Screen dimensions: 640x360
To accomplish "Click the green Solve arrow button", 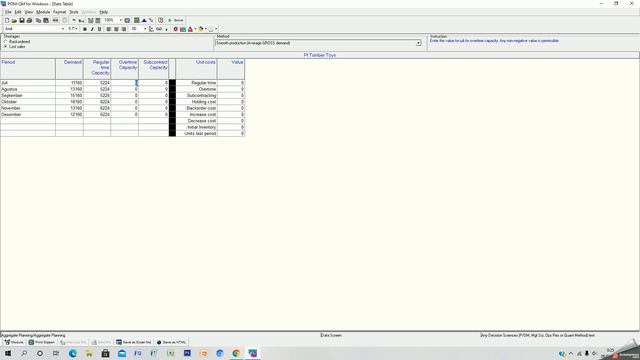I will coord(176,20).
